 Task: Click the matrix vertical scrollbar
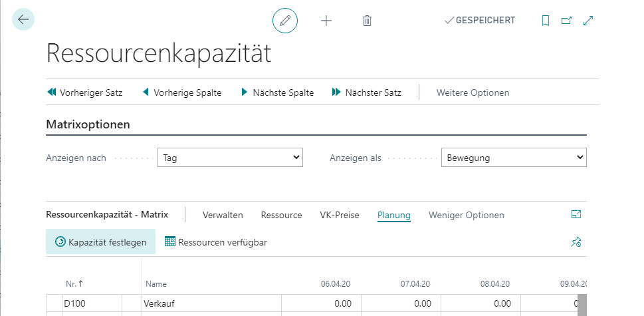click(582, 305)
